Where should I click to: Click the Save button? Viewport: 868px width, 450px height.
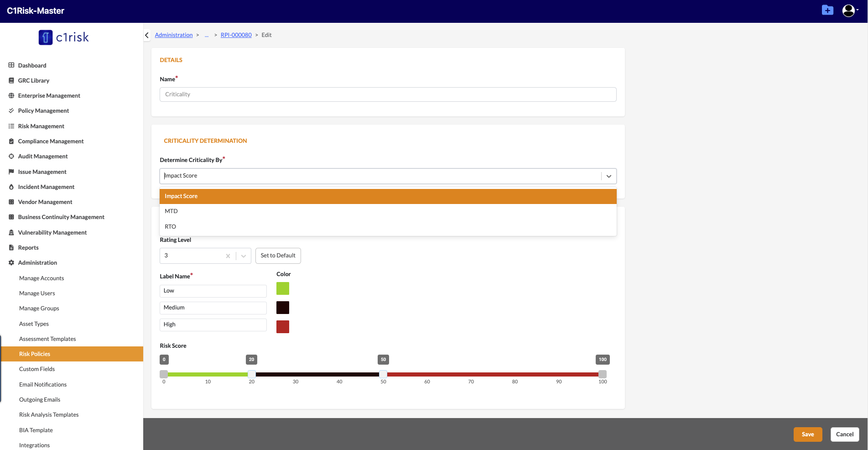(808, 434)
